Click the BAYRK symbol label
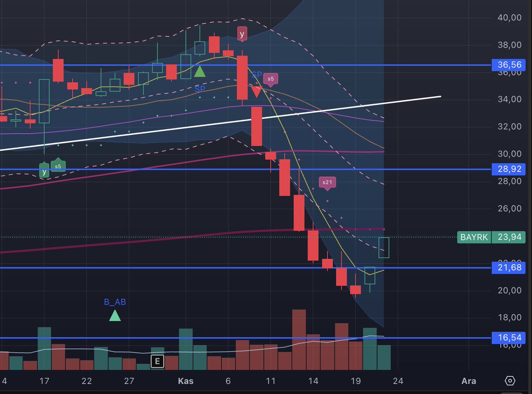The height and width of the screenshot is (394, 532). point(474,237)
